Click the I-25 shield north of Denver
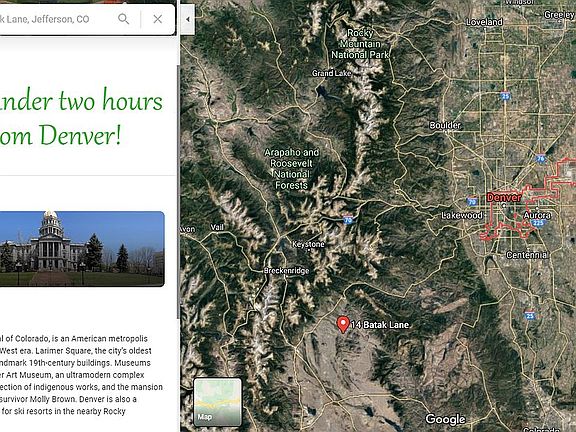 pos(505,96)
